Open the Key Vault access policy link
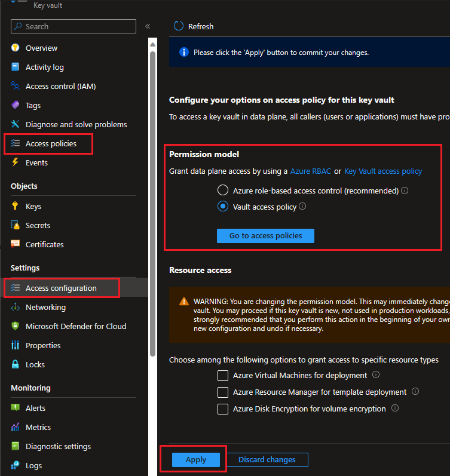Image resolution: width=450 pixels, height=476 pixels. (x=383, y=171)
